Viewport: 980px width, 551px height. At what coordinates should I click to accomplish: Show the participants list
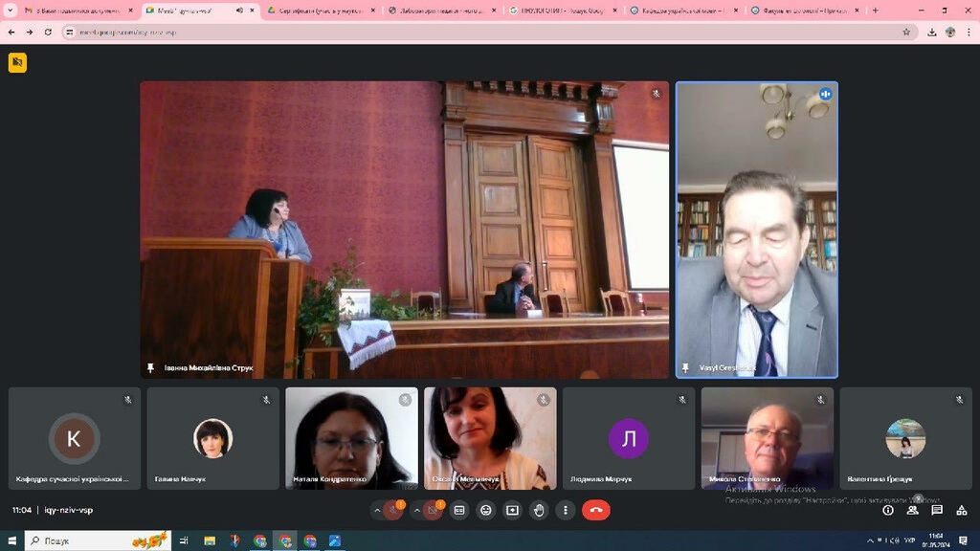click(912, 510)
